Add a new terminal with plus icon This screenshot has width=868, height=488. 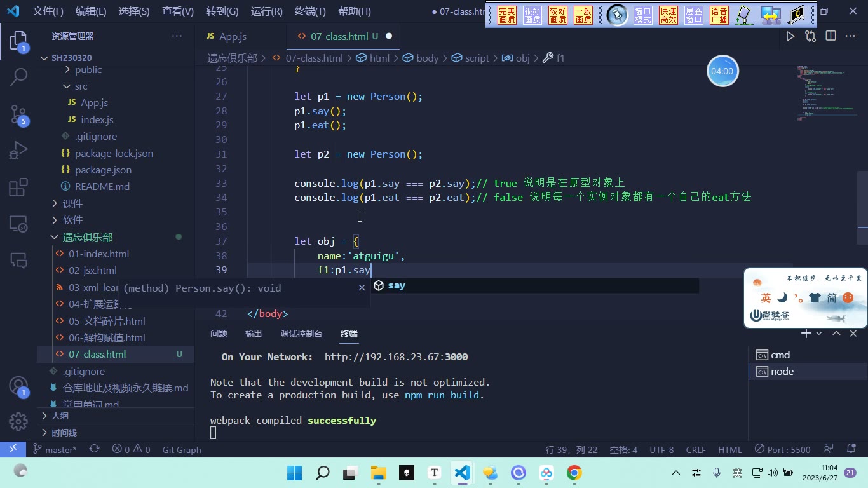click(806, 333)
